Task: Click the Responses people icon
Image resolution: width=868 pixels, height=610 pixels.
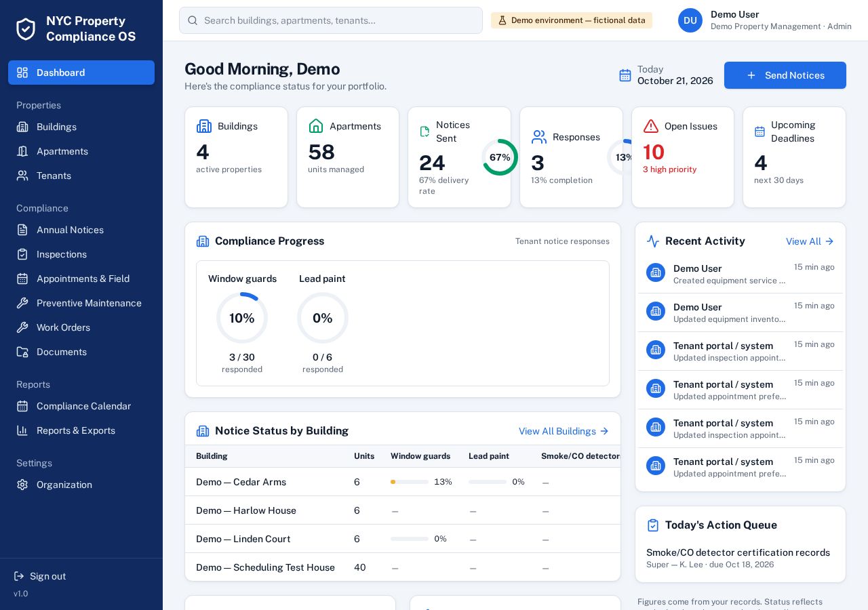Action: point(539,137)
